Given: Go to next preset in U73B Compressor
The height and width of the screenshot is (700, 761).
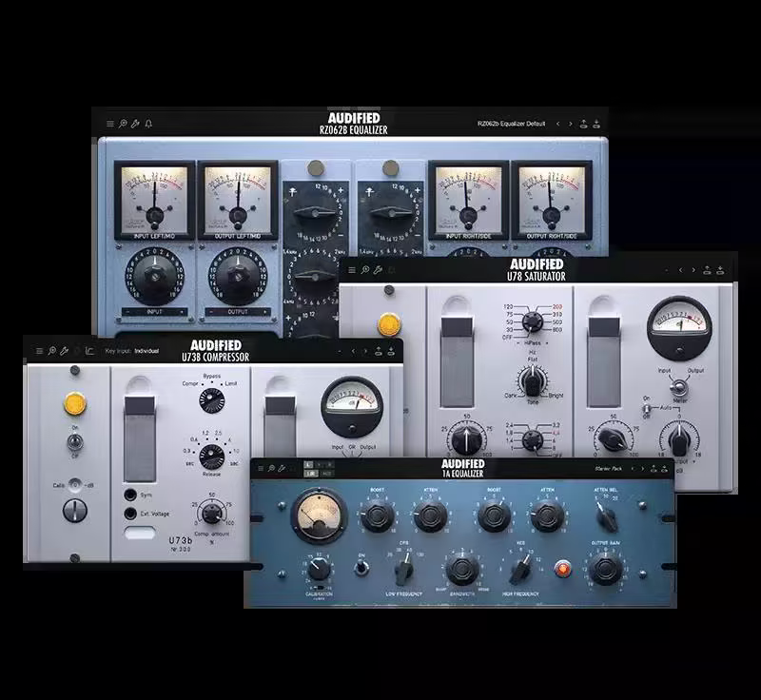Looking at the screenshot, I should click(x=365, y=351).
